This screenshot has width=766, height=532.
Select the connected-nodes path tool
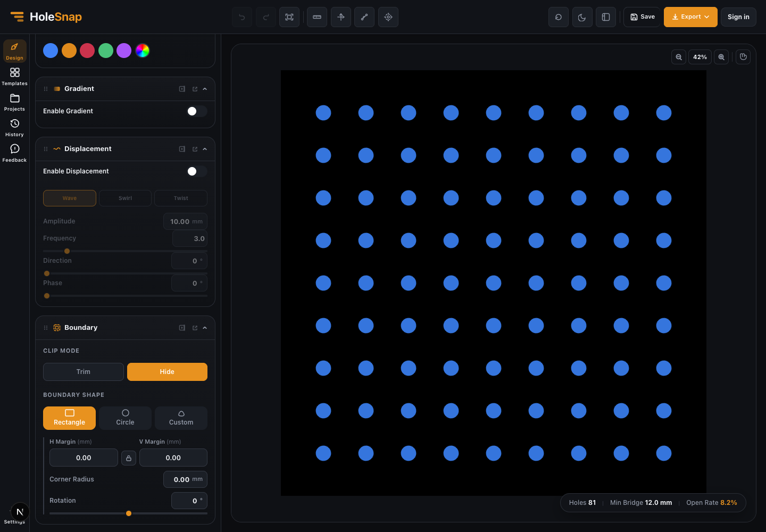tap(364, 17)
